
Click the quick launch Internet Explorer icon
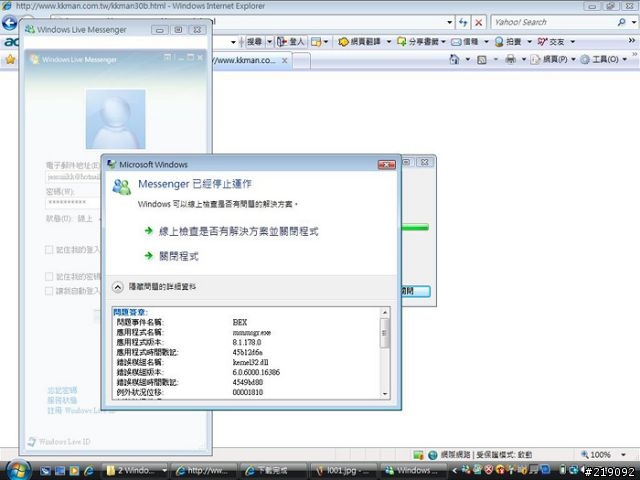[x=89, y=471]
